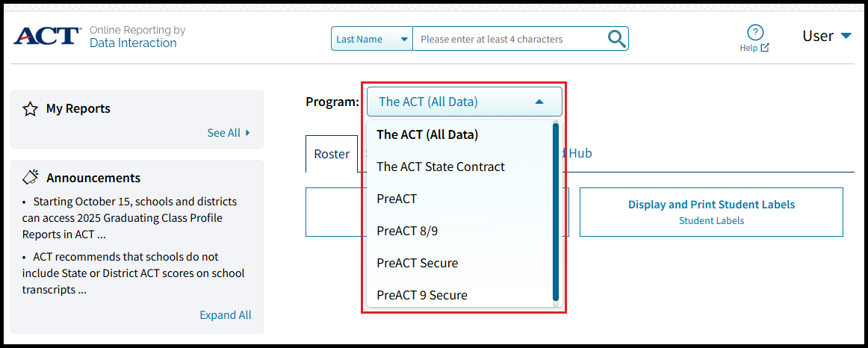Click the search magnifier icon
This screenshot has width=868, height=348.
tap(616, 39)
